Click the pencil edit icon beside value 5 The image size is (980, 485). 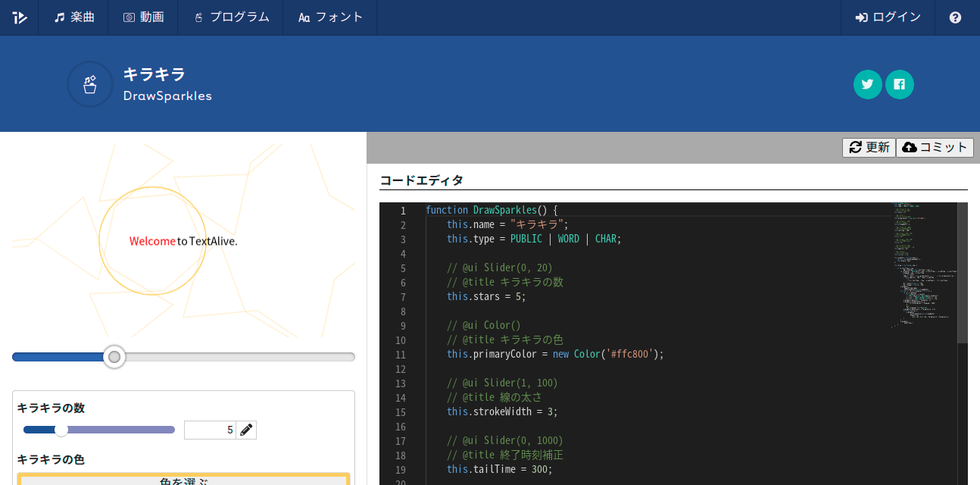click(246, 430)
